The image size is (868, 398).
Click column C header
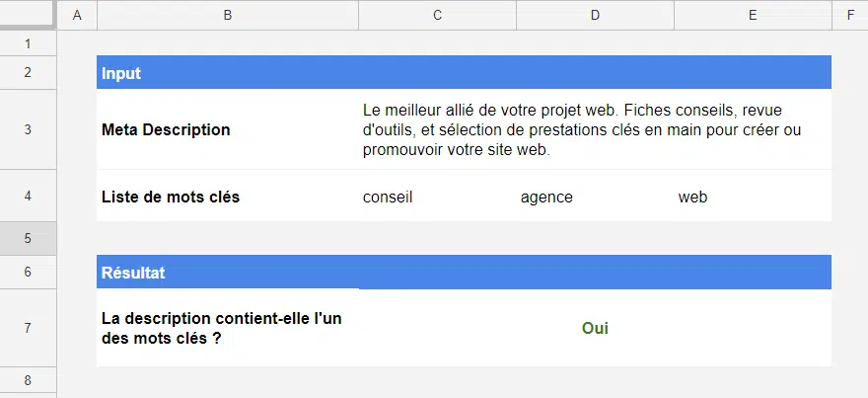[x=437, y=15]
